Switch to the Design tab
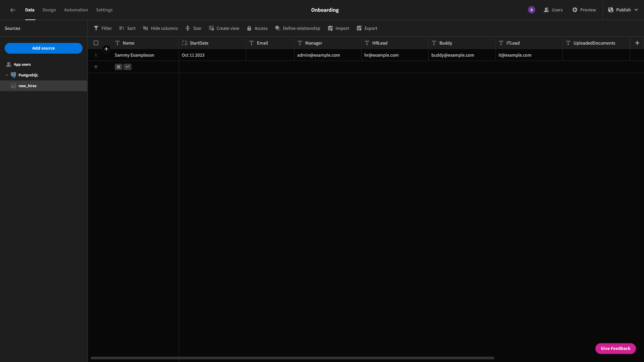The height and width of the screenshot is (362, 644). pos(49,10)
